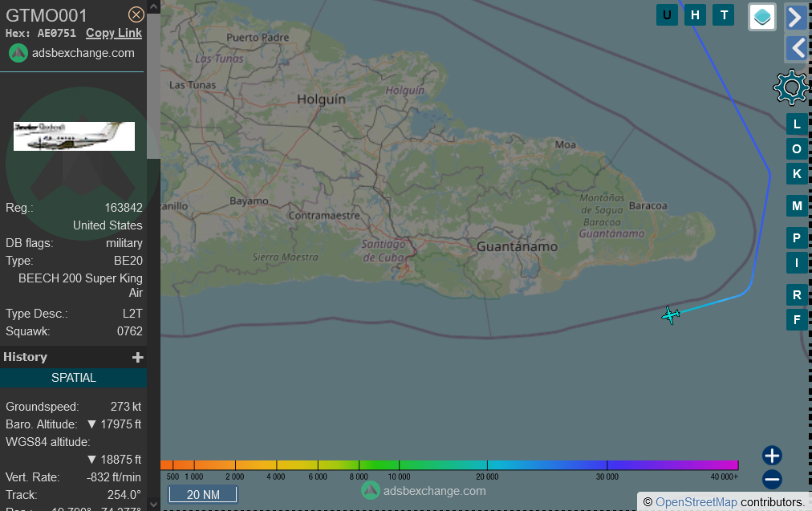This screenshot has width=812, height=511.
Task: Toggle the O map option button
Action: click(x=797, y=149)
